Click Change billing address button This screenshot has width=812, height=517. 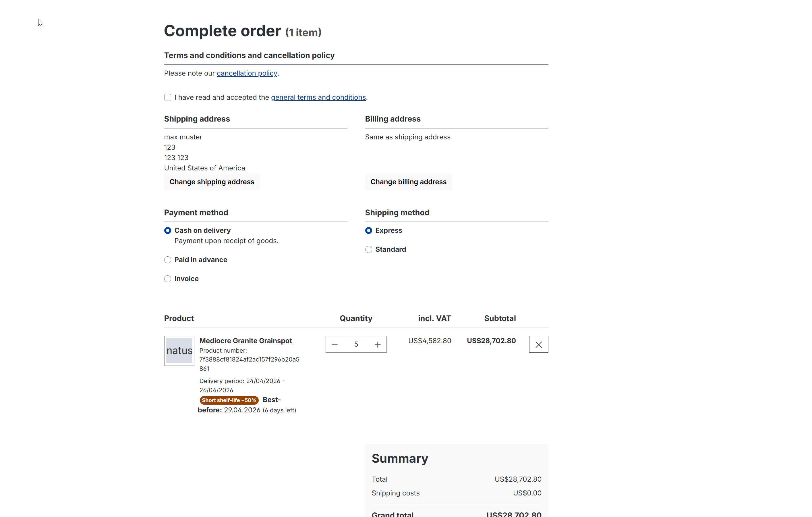pyautogui.click(x=408, y=182)
